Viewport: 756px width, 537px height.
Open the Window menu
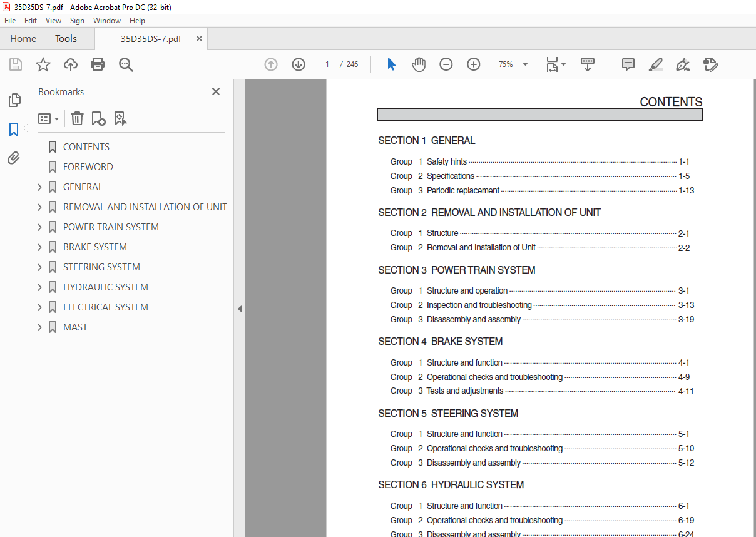[107, 21]
